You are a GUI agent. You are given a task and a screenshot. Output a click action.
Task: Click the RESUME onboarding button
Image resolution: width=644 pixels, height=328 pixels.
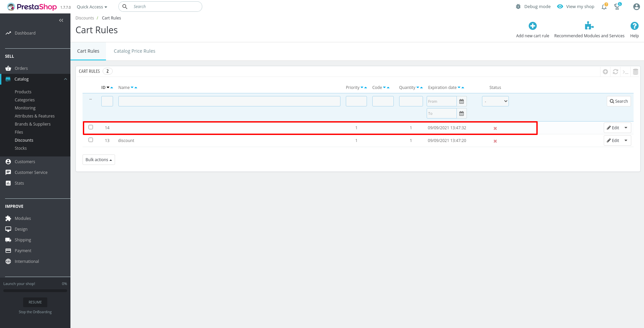(x=35, y=302)
